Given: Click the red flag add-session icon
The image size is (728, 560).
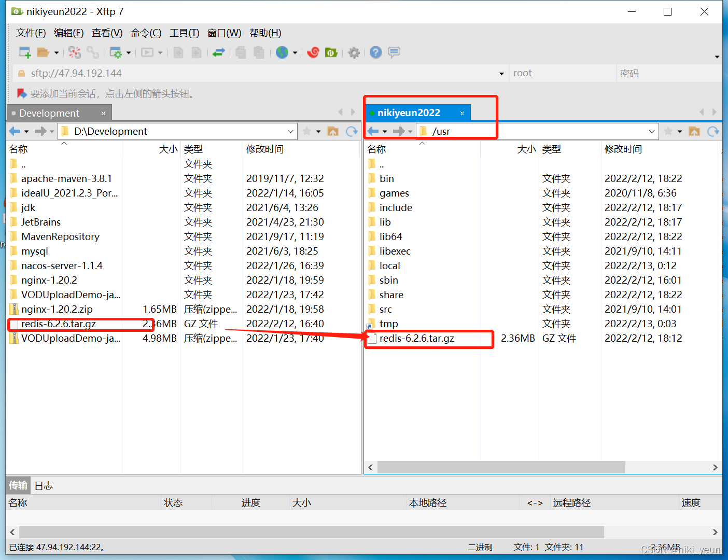Looking at the screenshot, I should (22, 93).
